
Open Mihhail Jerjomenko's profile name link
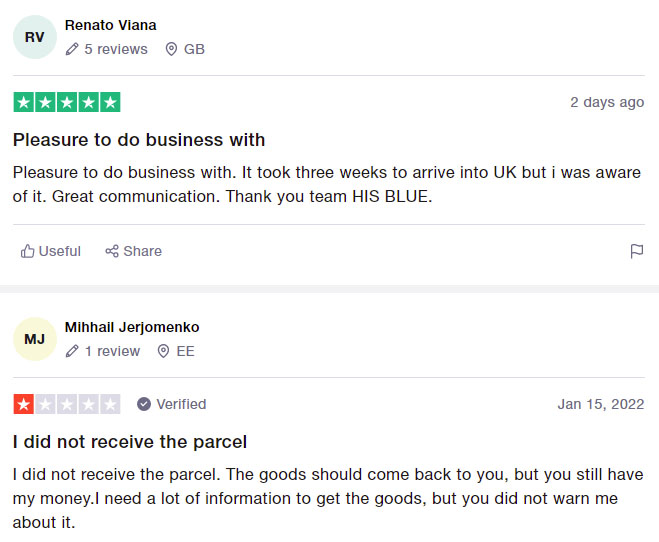tap(132, 327)
